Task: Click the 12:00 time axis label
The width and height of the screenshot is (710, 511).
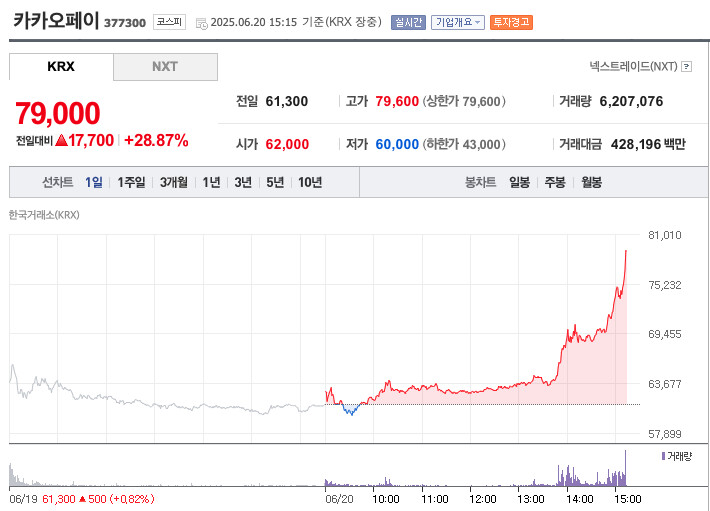Action: [483, 499]
